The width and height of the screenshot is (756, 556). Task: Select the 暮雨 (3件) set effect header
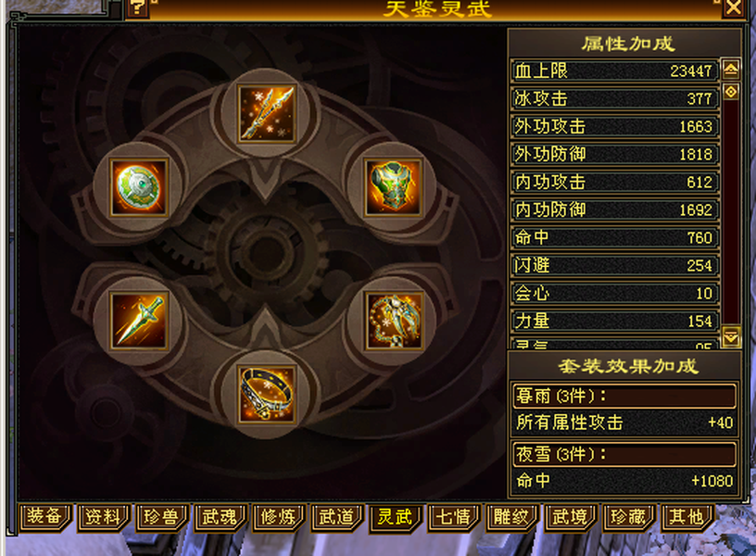624,396
